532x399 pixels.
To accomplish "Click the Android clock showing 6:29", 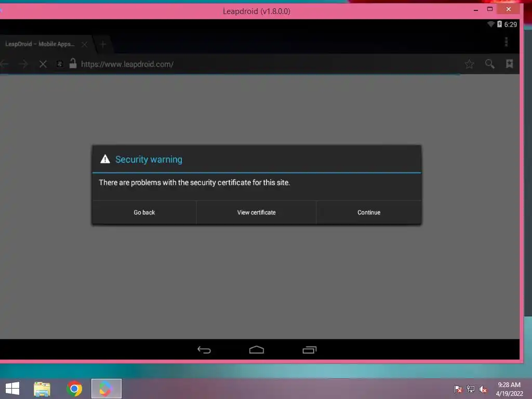I will click(x=510, y=24).
